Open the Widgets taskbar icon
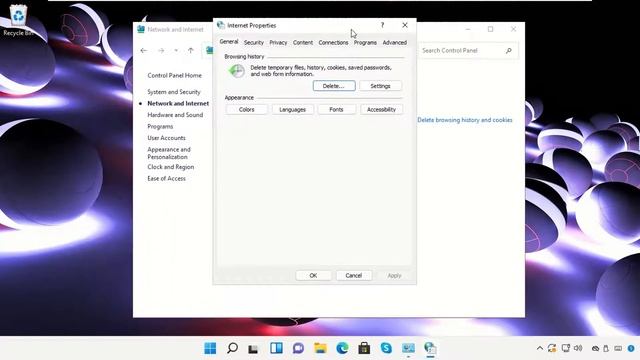The image size is (640, 360). point(276,348)
